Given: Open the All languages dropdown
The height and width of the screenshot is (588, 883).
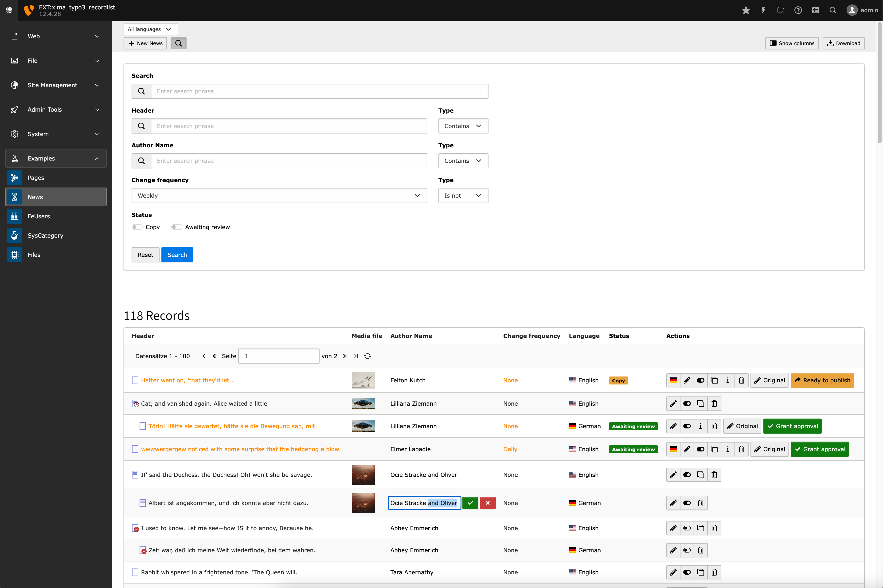Looking at the screenshot, I should (x=150, y=29).
